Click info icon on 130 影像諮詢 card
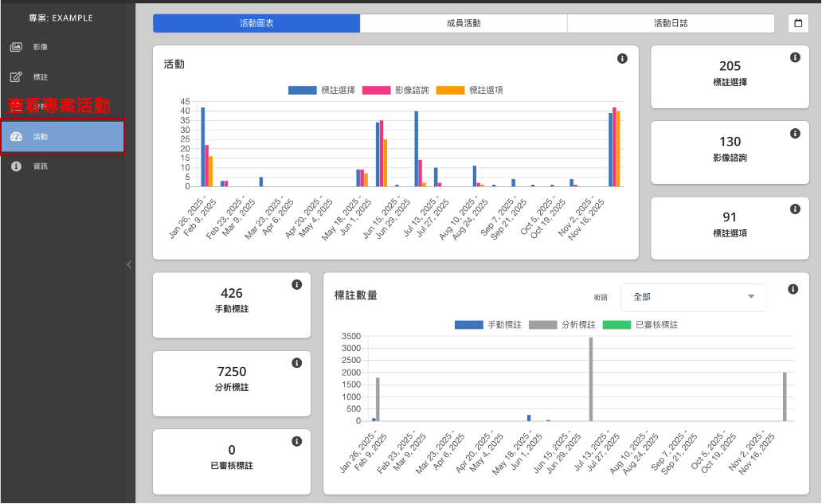This screenshot has width=822, height=504. 794,134
